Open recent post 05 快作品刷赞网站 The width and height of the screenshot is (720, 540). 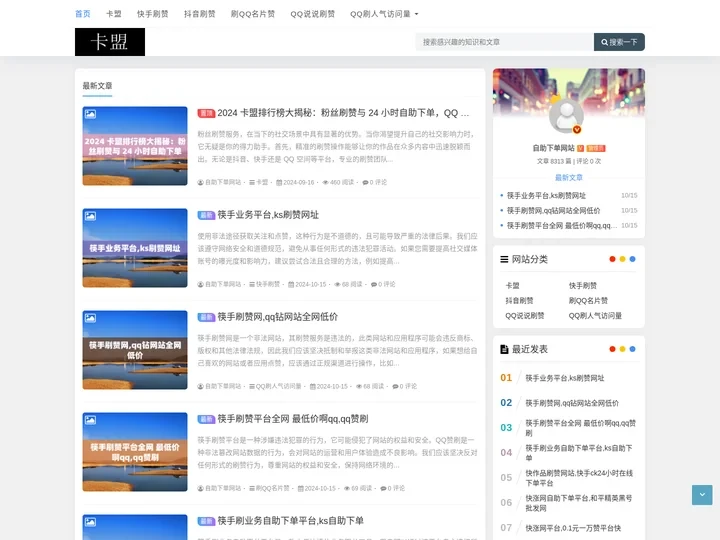click(579, 478)
